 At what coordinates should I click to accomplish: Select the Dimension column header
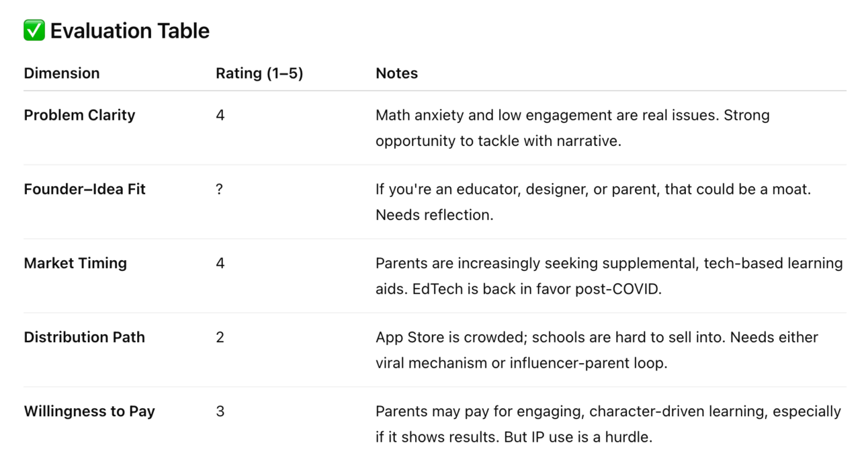click(x=62, y=73)
